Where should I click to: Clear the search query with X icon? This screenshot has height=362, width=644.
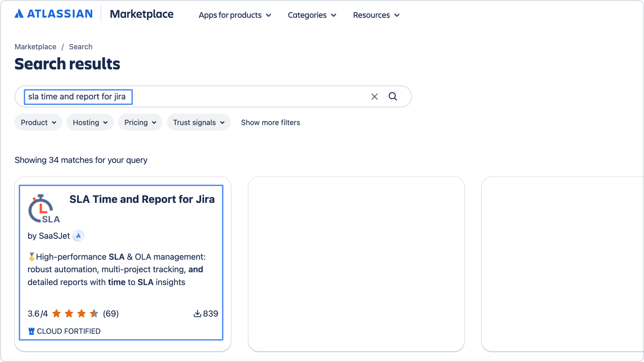[x=374, y=97]
